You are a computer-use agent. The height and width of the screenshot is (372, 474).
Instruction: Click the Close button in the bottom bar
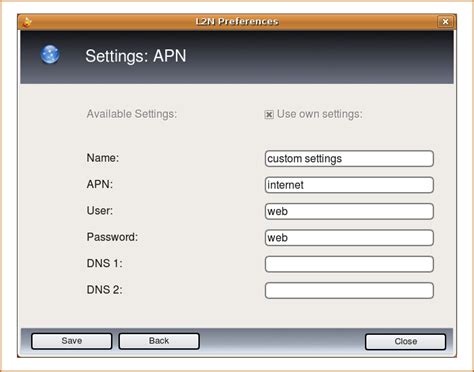[406, 342]
